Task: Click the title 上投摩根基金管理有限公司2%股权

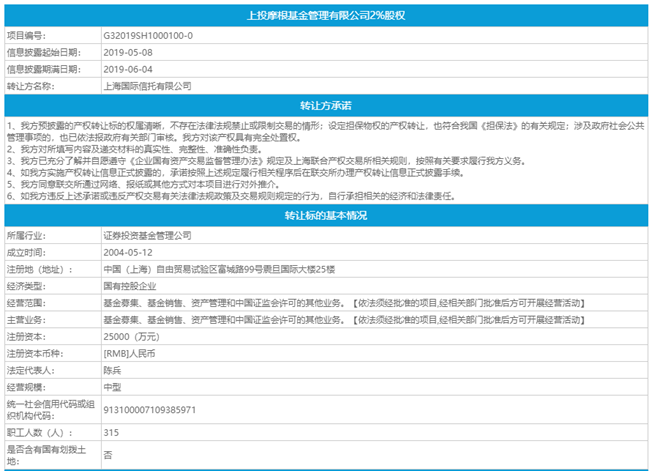Action: pos(326,17)
